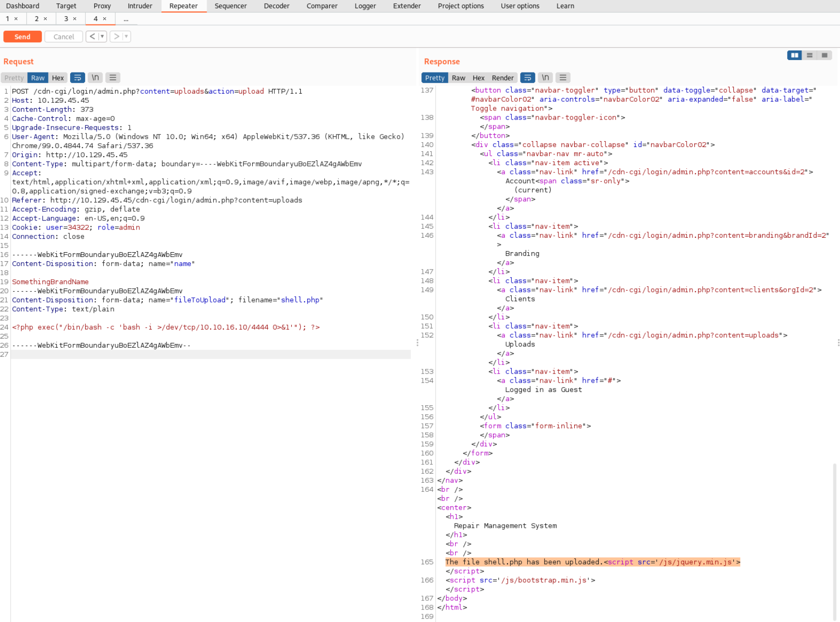Go to the Intruder tab

click(x=140, y=6)
